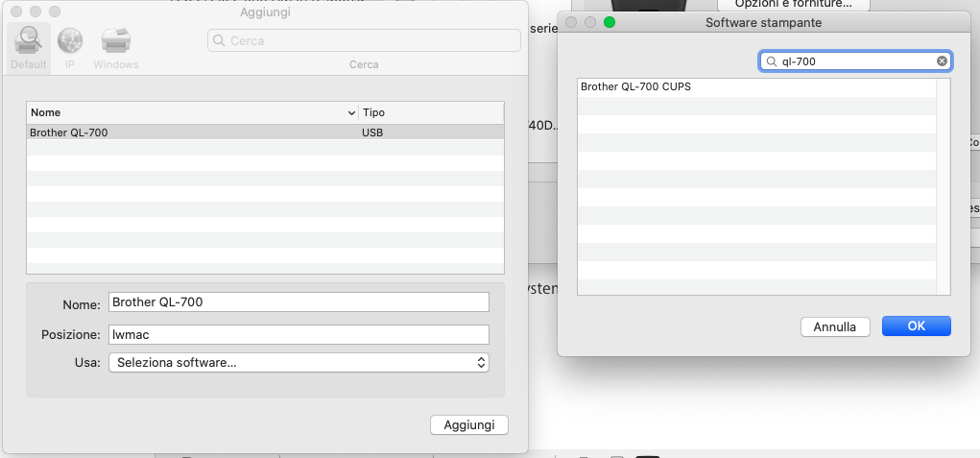Open the Usa Seleziona software dropdown
The height and width of the screenshot is (458, 980).
[x=299, y=362]
